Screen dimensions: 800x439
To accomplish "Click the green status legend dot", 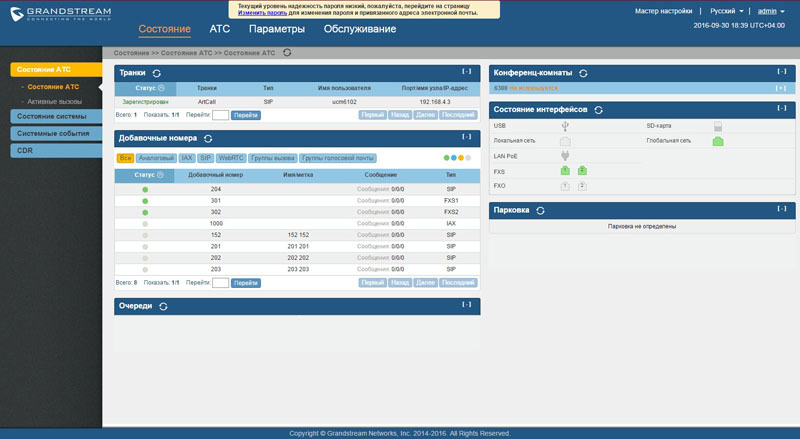I will coord(446,158).
